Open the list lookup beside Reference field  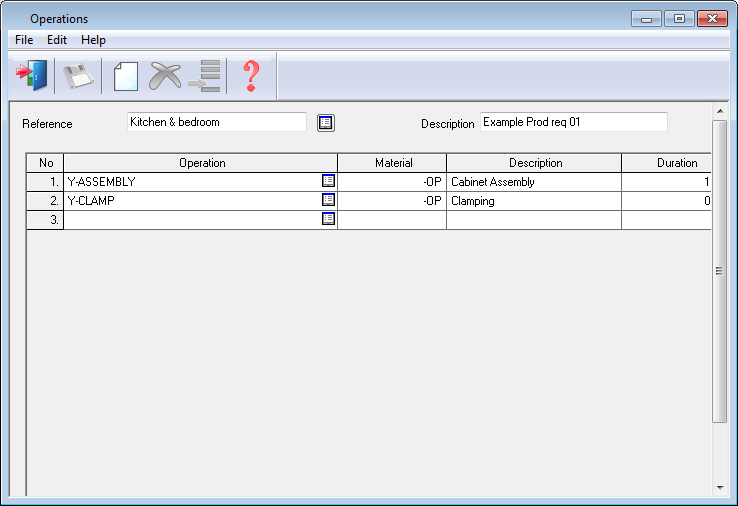coord(326,123)
